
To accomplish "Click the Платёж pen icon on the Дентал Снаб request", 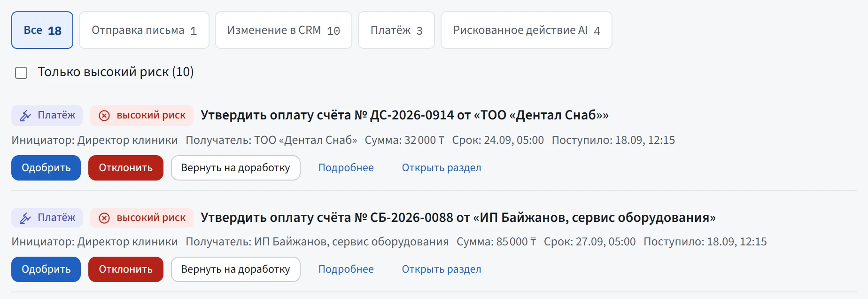I will pos(25,116).
